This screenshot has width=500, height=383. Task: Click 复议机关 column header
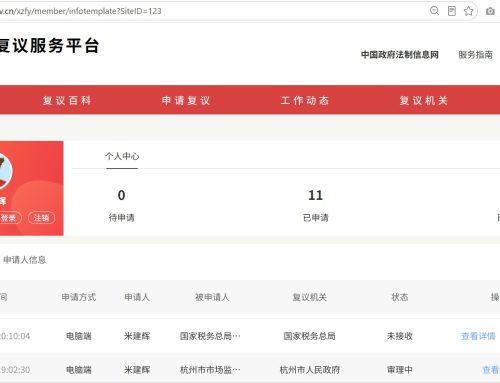[x=309, y=297]
